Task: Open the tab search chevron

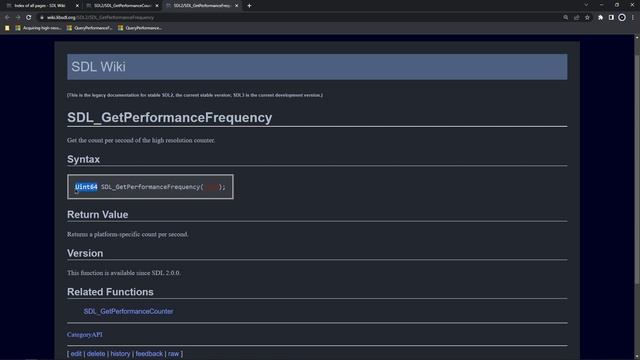Action: pos(586,5)
